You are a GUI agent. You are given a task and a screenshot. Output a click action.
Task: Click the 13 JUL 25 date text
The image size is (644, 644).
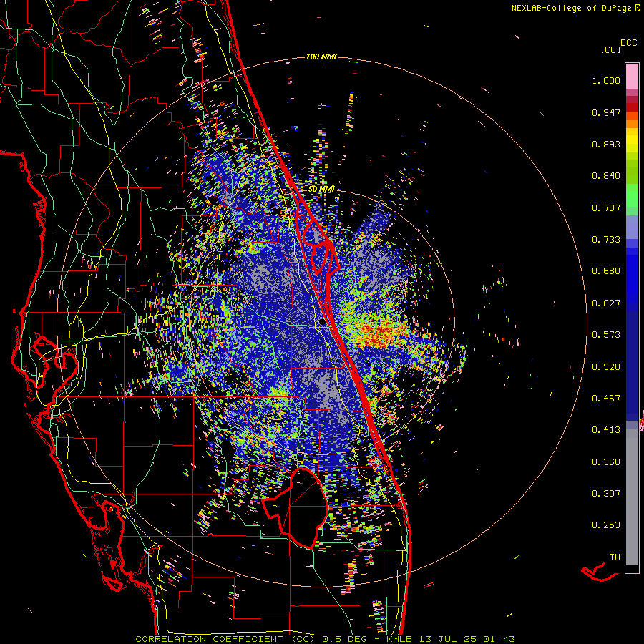pyautogui.click(x=449, y=639)
